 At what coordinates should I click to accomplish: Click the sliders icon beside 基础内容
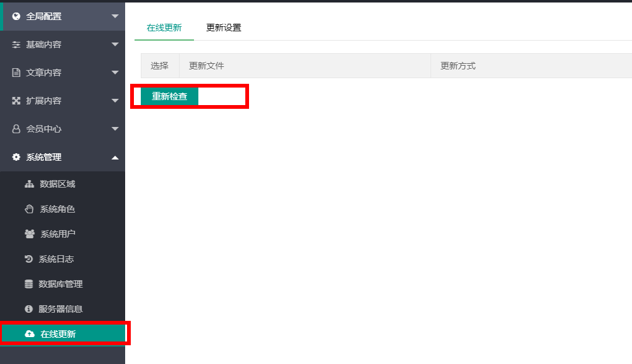(x=16, y=44)
